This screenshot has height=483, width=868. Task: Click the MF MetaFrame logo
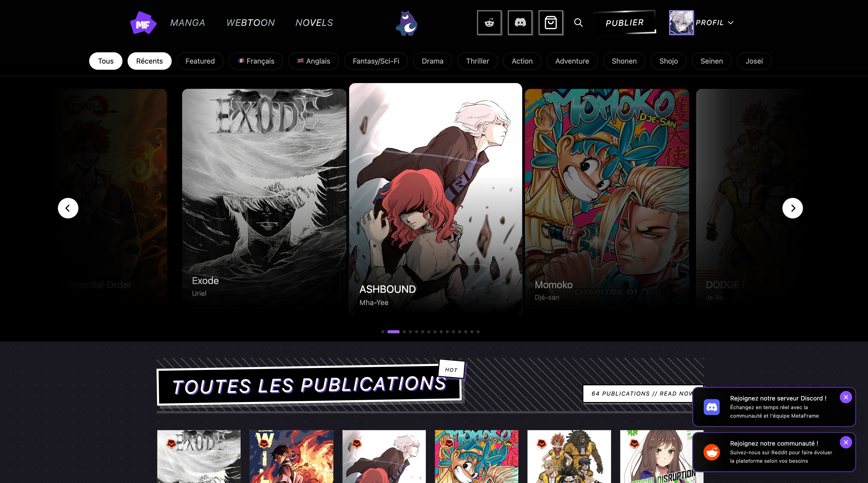[143, 23]
